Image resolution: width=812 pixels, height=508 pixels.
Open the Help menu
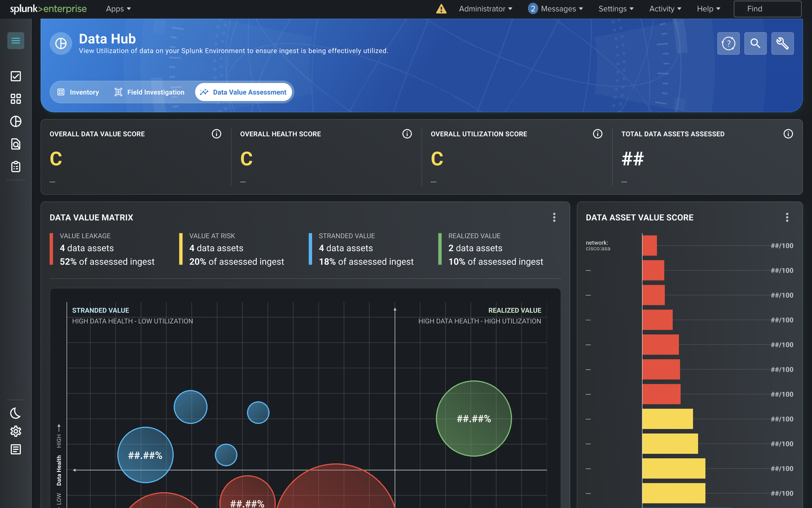point(708,9)
